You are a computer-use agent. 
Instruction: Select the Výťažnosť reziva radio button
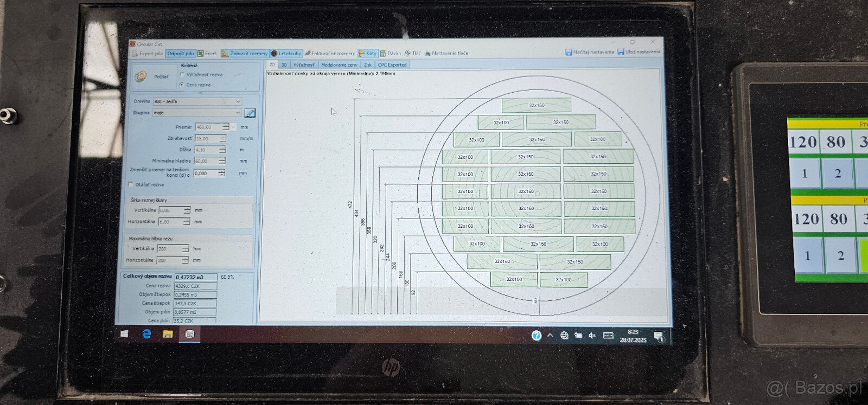[182, 75]
